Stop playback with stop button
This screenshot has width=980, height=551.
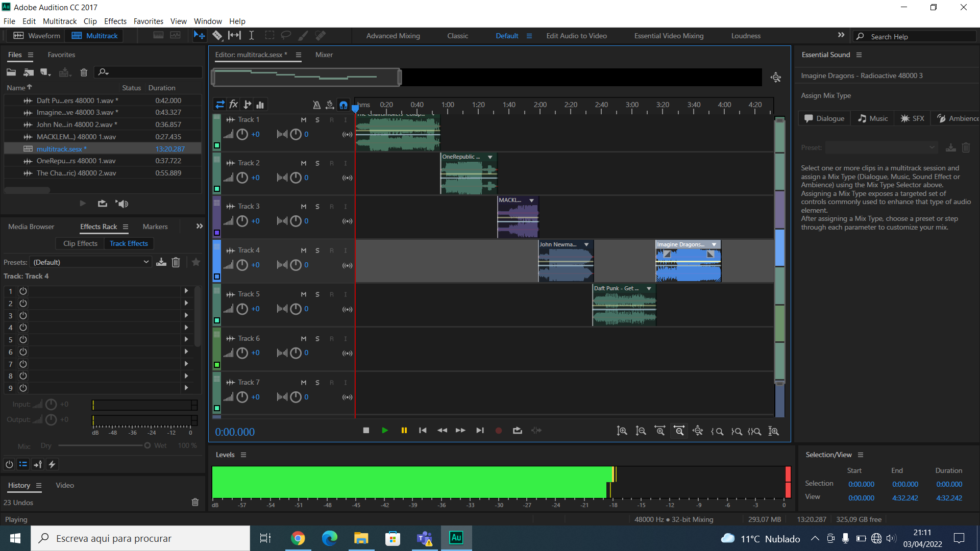point(366,431)
